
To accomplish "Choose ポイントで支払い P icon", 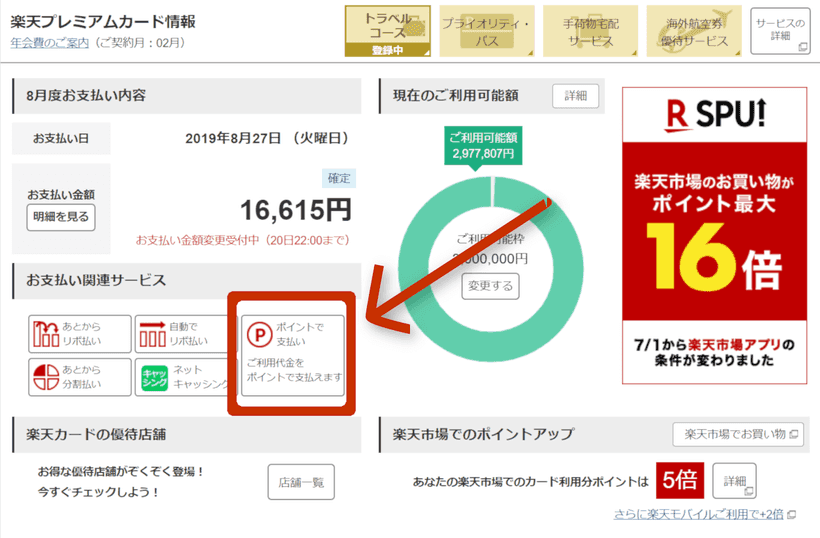I will (x=258, y=333).
